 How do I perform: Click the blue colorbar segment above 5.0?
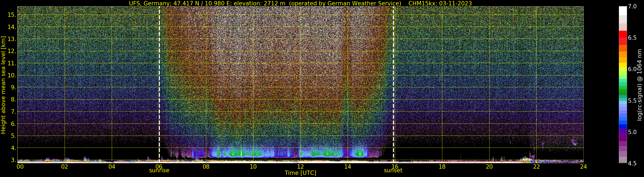tap(623, 127)
